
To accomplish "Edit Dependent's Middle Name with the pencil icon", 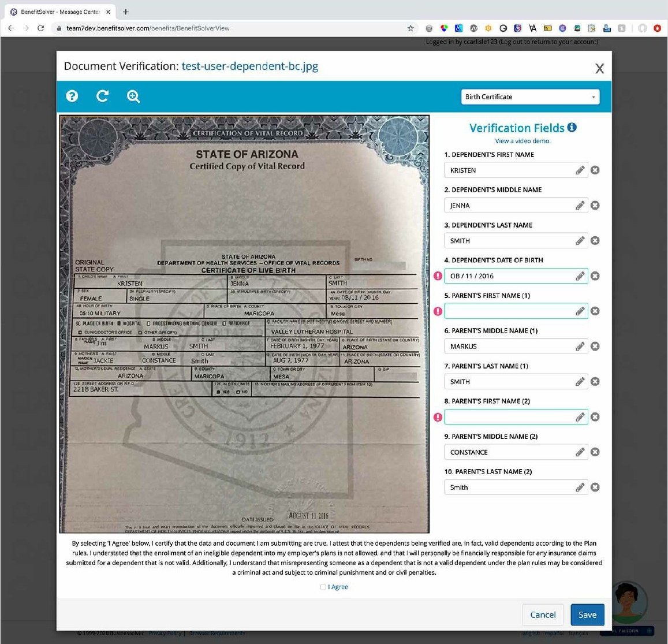I will click(x=580, y=206).
